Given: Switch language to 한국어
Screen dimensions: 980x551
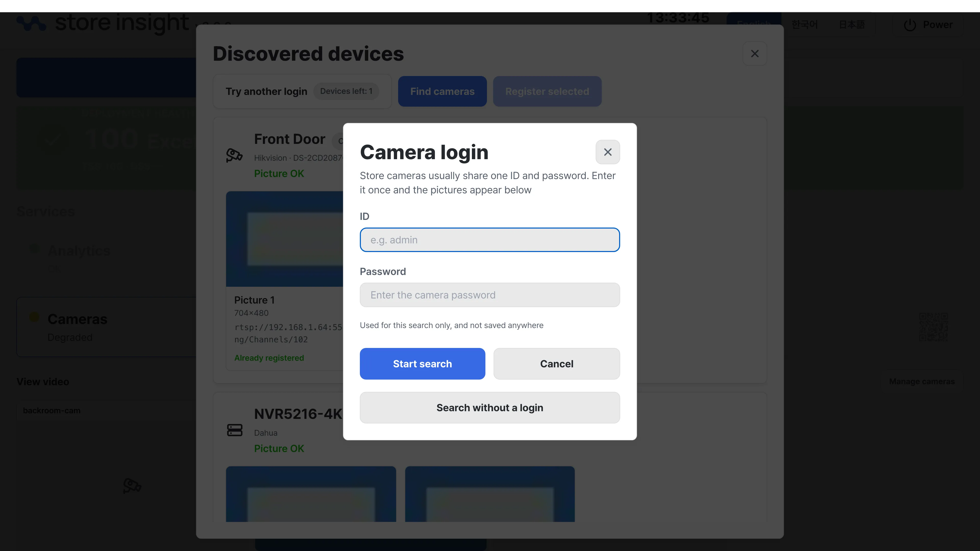Looking at the screenshot, I should (x=805, y=25).
